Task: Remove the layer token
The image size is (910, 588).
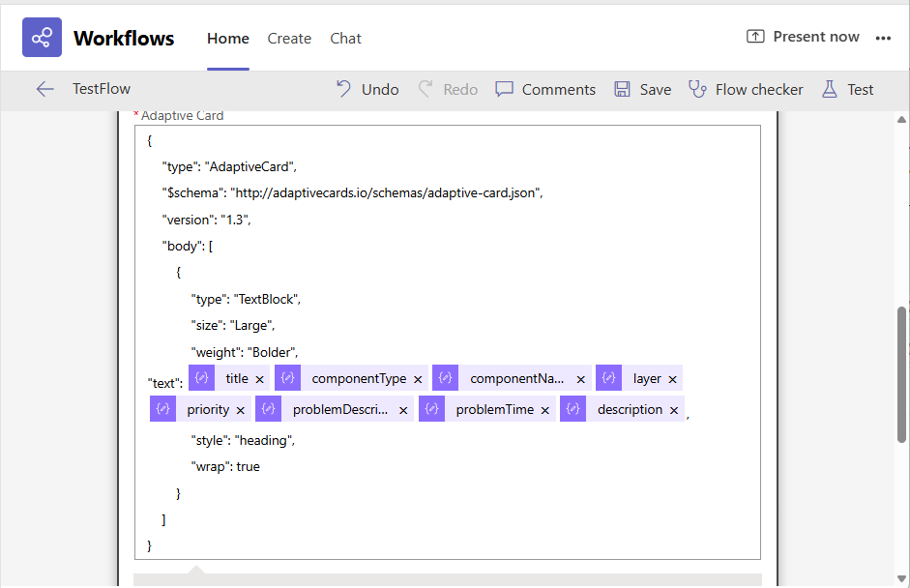Action: (x=672, y=380)
